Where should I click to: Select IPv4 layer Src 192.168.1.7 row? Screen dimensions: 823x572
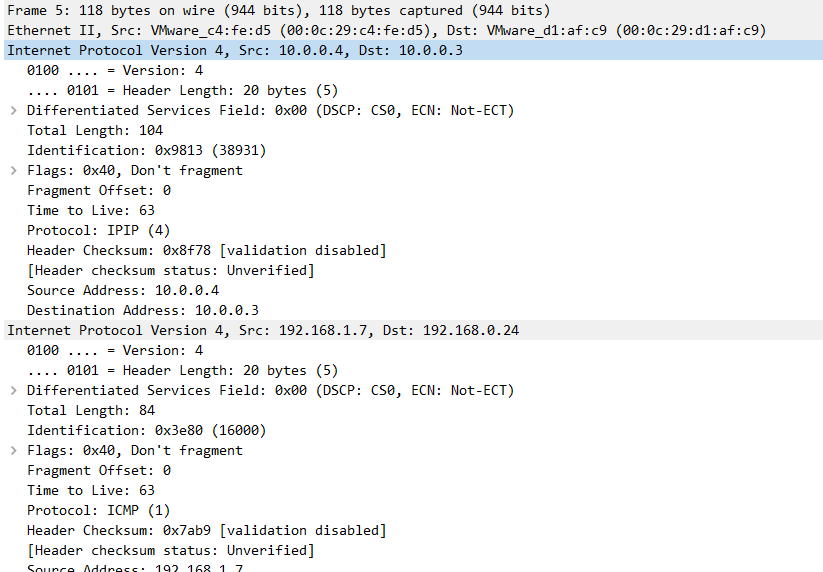click(413, 330)
